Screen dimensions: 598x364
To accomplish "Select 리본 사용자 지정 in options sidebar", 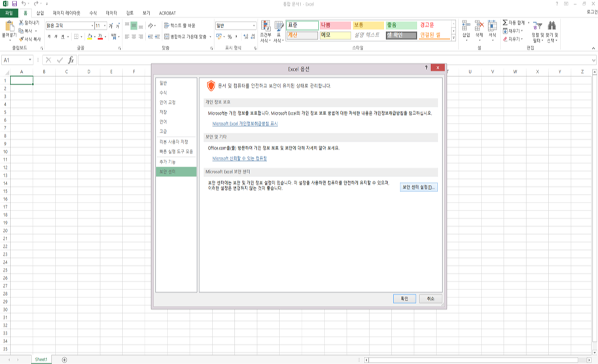I will click(x=176, y=142).
